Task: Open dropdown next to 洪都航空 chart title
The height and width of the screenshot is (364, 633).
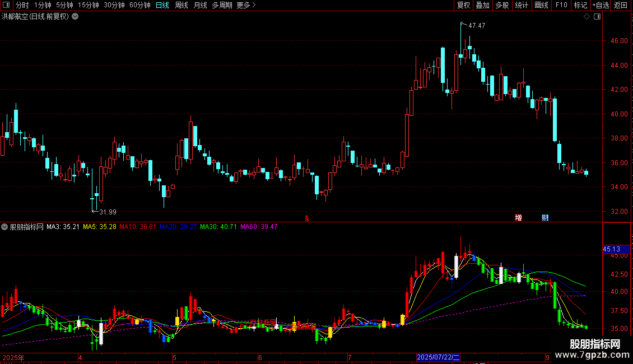Action: [x=75, y=17]
